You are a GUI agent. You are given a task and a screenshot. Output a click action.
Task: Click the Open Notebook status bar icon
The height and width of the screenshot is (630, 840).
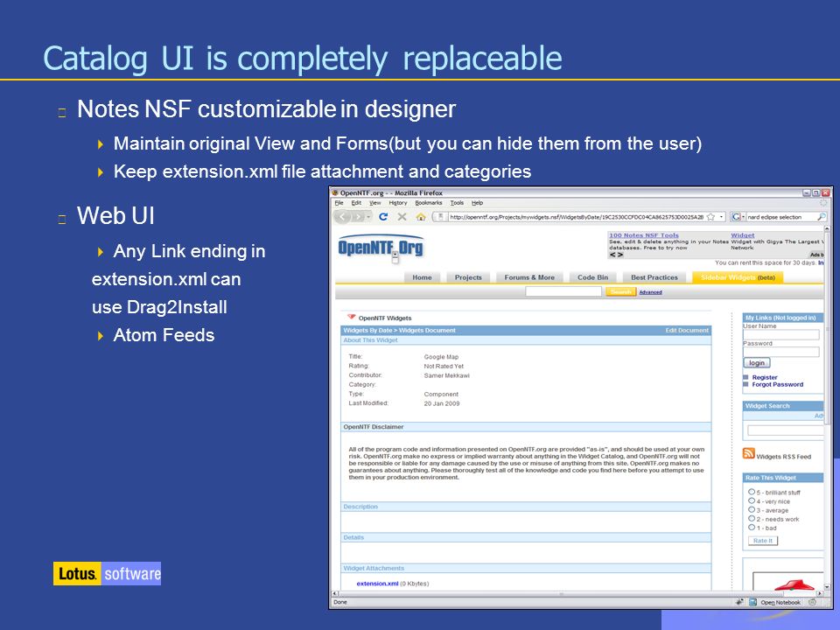[x=752, y=602]
